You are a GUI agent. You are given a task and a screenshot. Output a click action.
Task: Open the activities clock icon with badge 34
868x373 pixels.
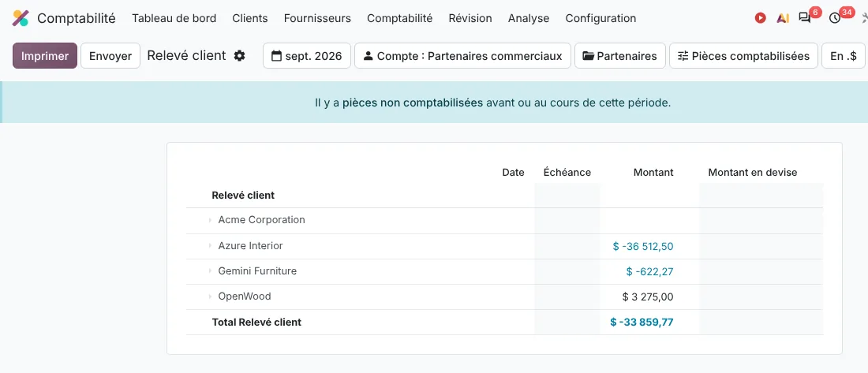coord(836,17)
